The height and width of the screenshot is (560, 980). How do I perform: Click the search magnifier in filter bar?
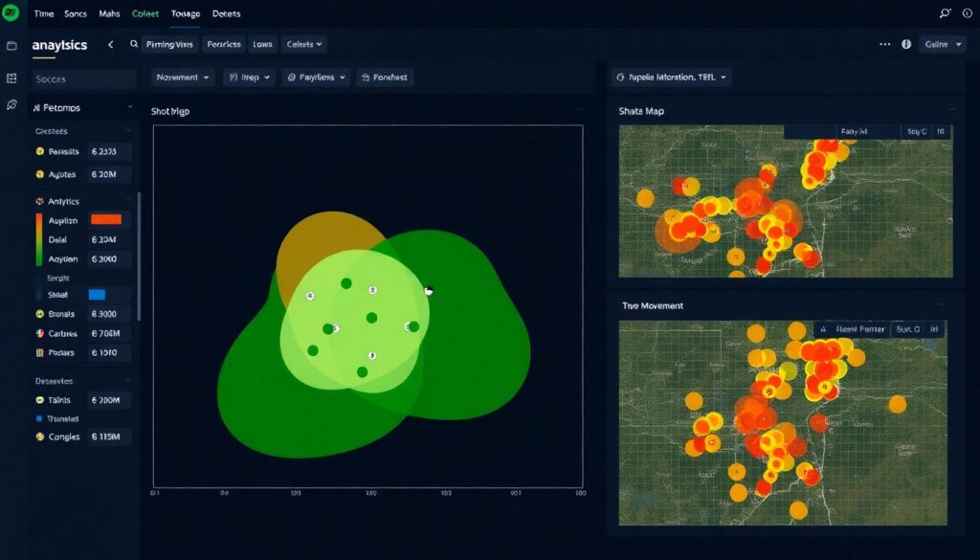pyautogui.click(x=133, y=44)
